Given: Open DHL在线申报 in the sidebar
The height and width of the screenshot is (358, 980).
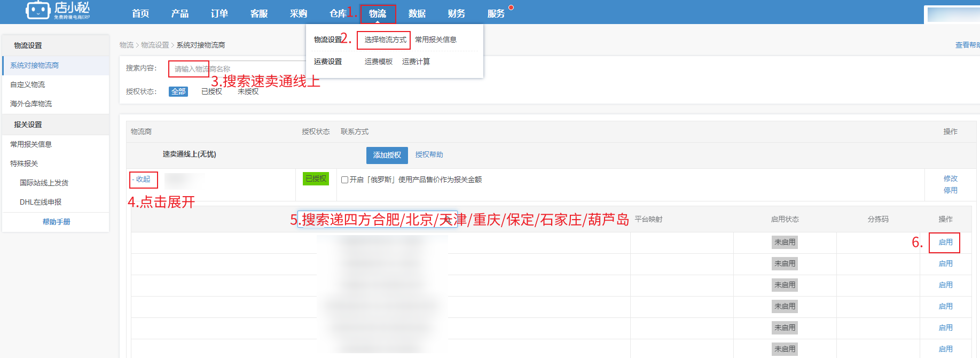Looking at the screenshot, I should click(41, 202).
